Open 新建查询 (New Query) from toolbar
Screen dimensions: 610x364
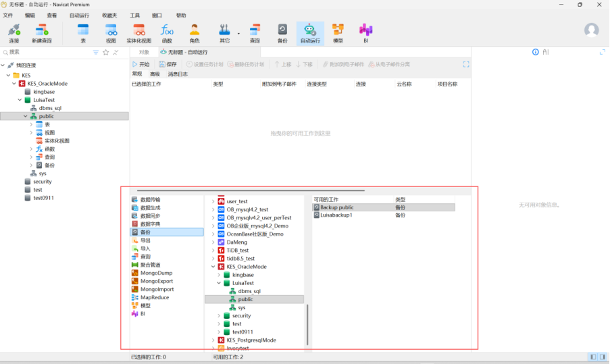point(41,32)
